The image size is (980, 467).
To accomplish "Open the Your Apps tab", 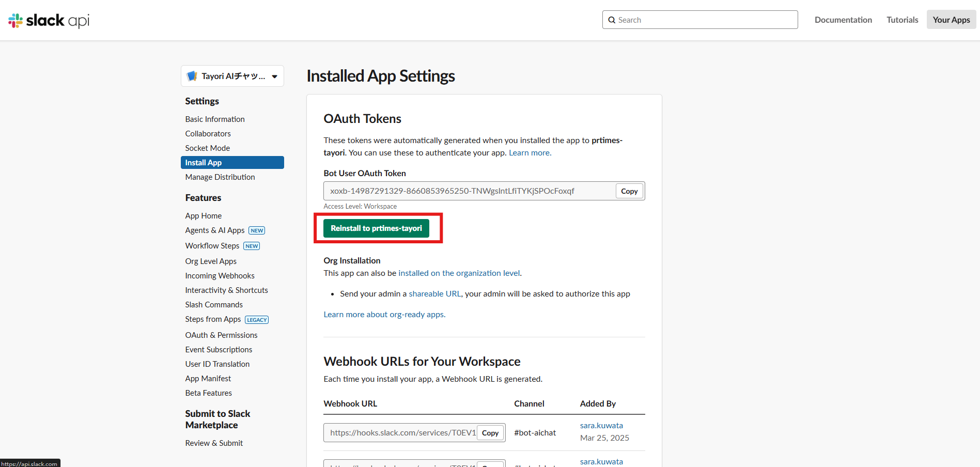I will click(x=951, y=20).
